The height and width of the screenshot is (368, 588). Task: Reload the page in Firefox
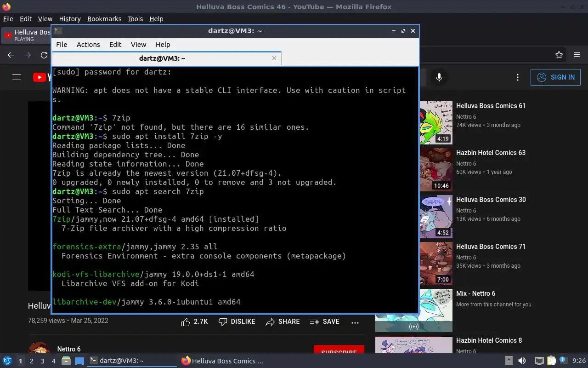tap(44, 55)
